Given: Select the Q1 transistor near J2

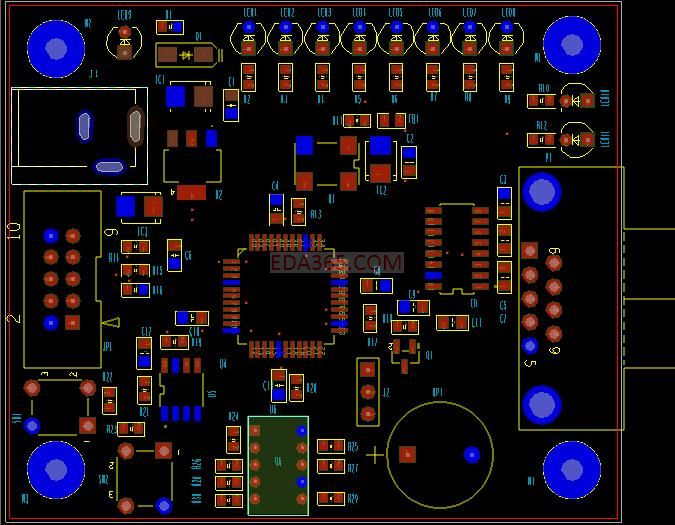Looking at the screenshot, I should (x=405, y=355).
